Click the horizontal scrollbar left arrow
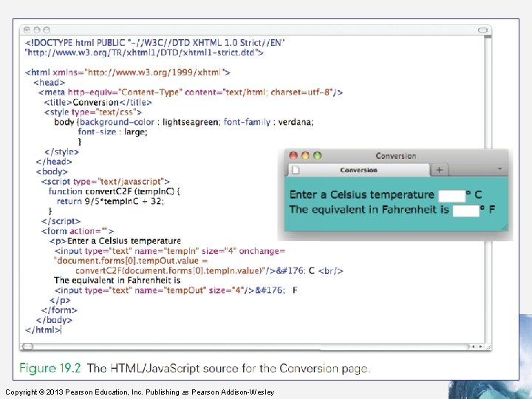The image size is (532, 399). point(474,347)
